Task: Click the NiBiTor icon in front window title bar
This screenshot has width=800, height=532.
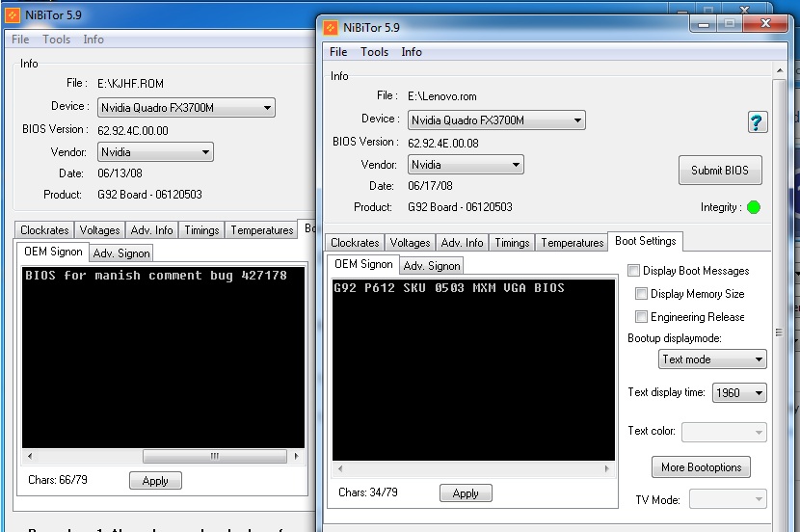Action: 331,28
